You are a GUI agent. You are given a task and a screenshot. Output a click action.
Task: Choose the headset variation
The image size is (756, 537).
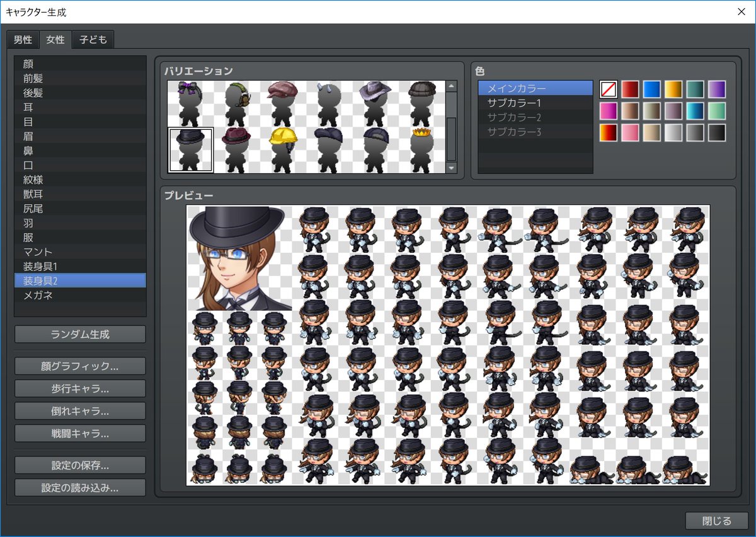[x=237, y=103]
